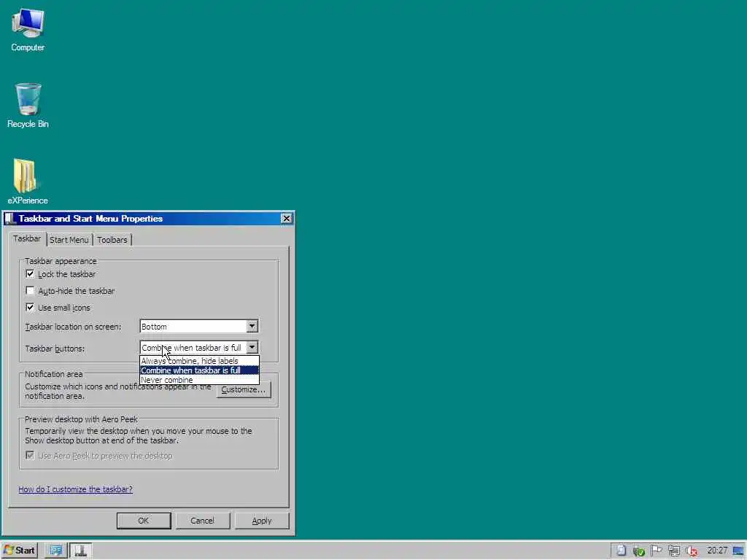Screen dimensions: 747x560
Task: Click the 20:27 clock in tray
Action: pos(717,551)
